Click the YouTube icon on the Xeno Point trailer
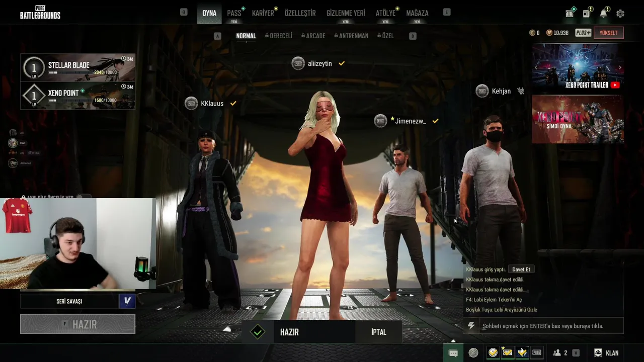Viewport: 644px width, 362px height. 615,85
